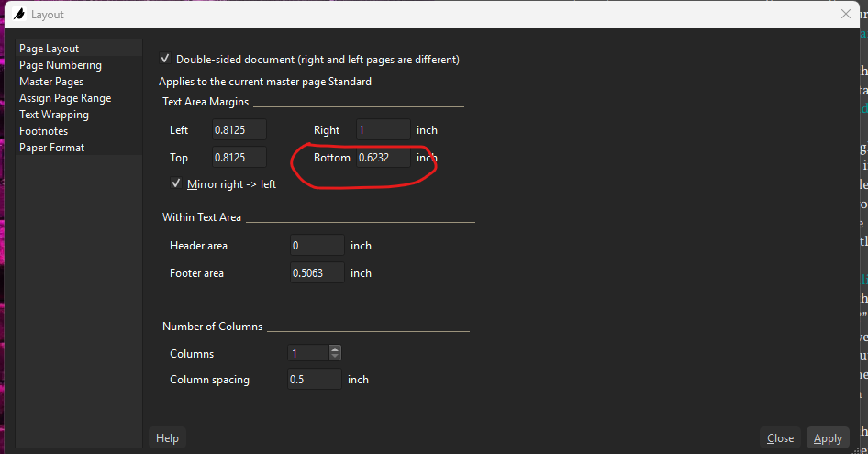
Task: Edit the Bottom margin field
Action: tap(383, 158)
